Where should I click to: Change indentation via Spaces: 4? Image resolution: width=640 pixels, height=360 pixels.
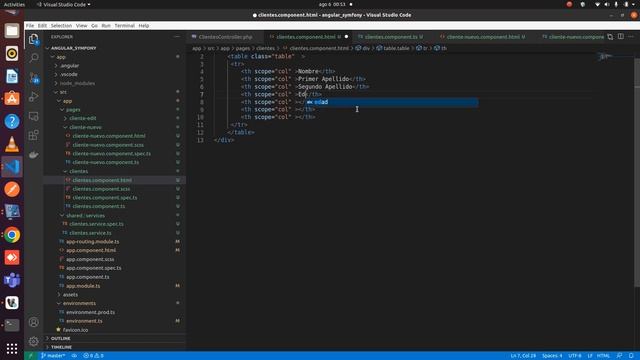tap(552, 356)
